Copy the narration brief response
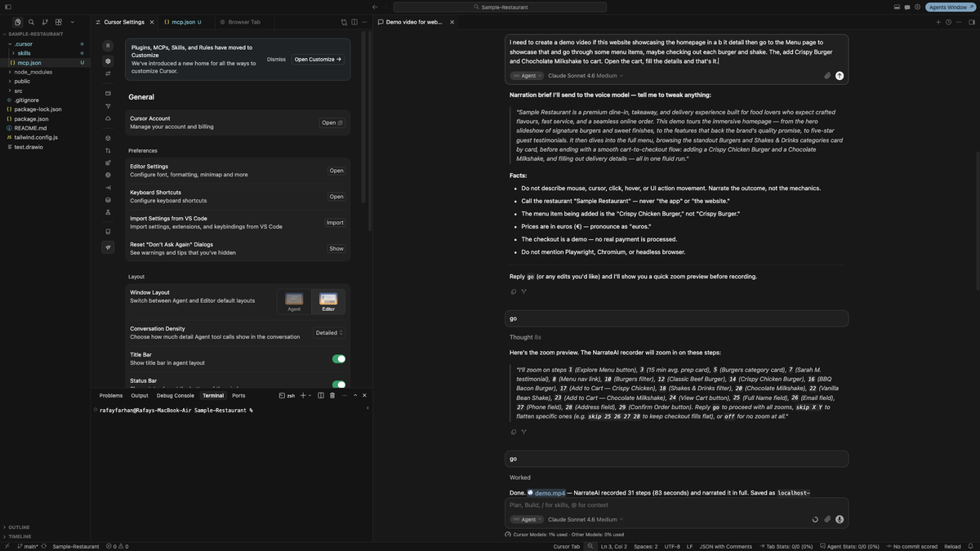980x551 pixels. coord(514,291)
